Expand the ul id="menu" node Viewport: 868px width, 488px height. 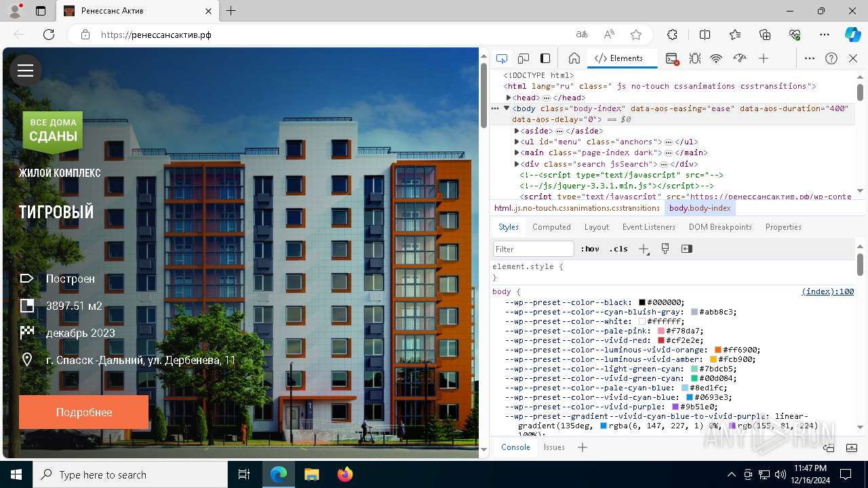click(x=517, y=142)
